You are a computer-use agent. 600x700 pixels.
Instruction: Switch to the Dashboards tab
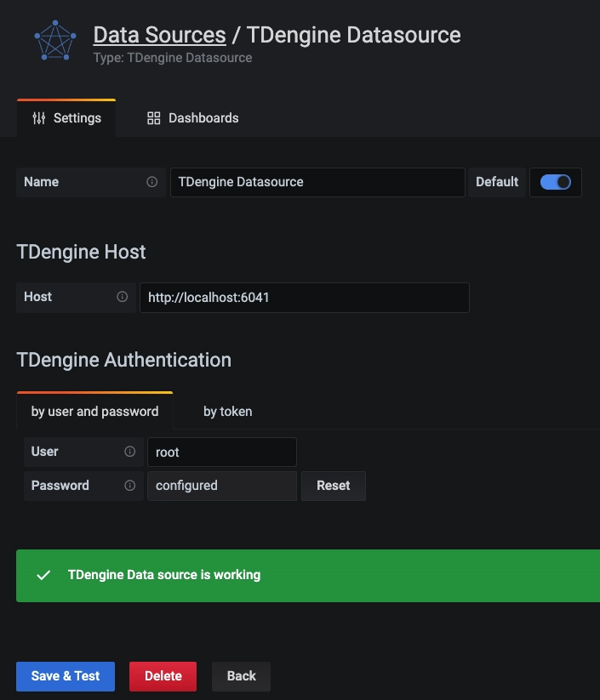(192, 118)
